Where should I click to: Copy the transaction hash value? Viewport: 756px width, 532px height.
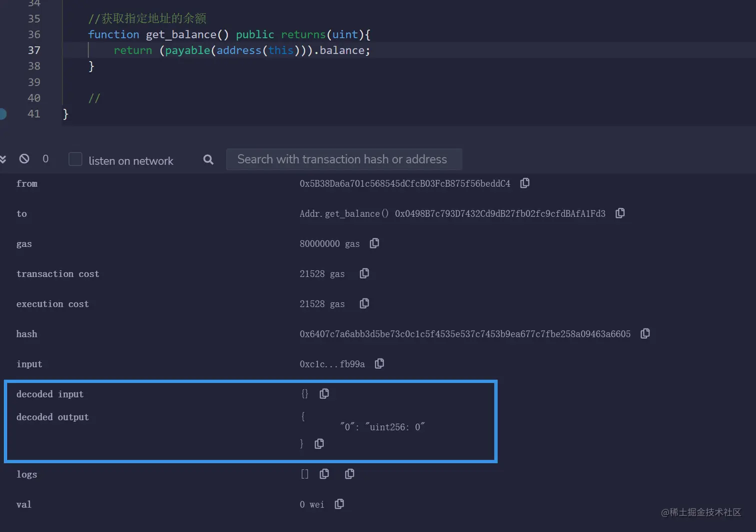pyautogui.click(x=645, y=333)
